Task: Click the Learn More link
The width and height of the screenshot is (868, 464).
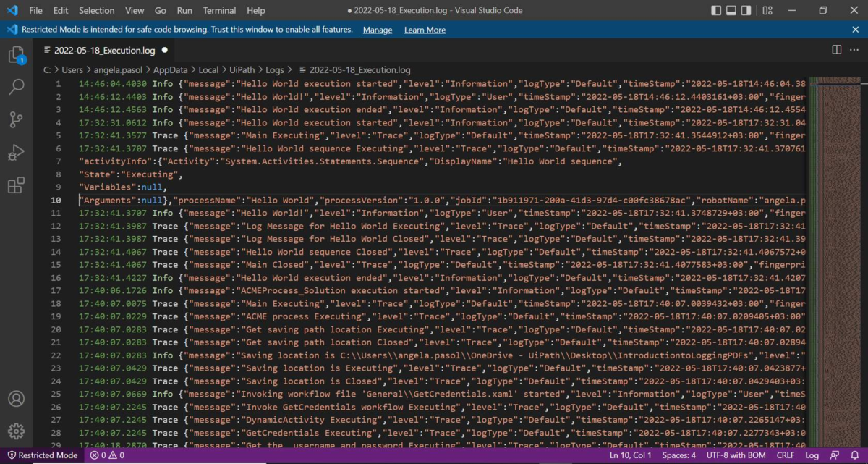Action: (425, 30)
